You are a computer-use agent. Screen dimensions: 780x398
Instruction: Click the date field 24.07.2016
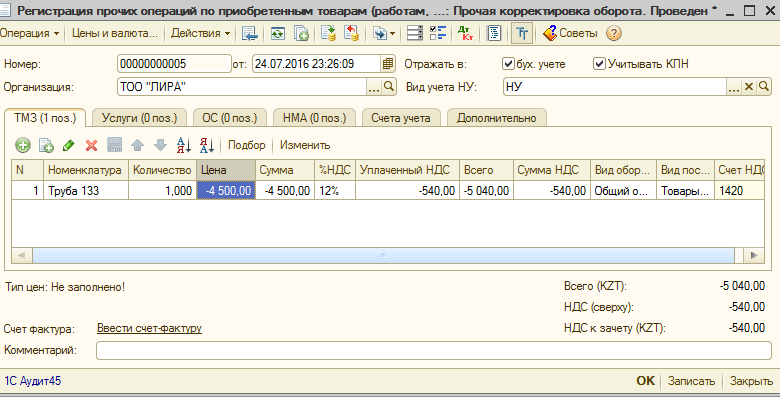(x=317, y=64)
